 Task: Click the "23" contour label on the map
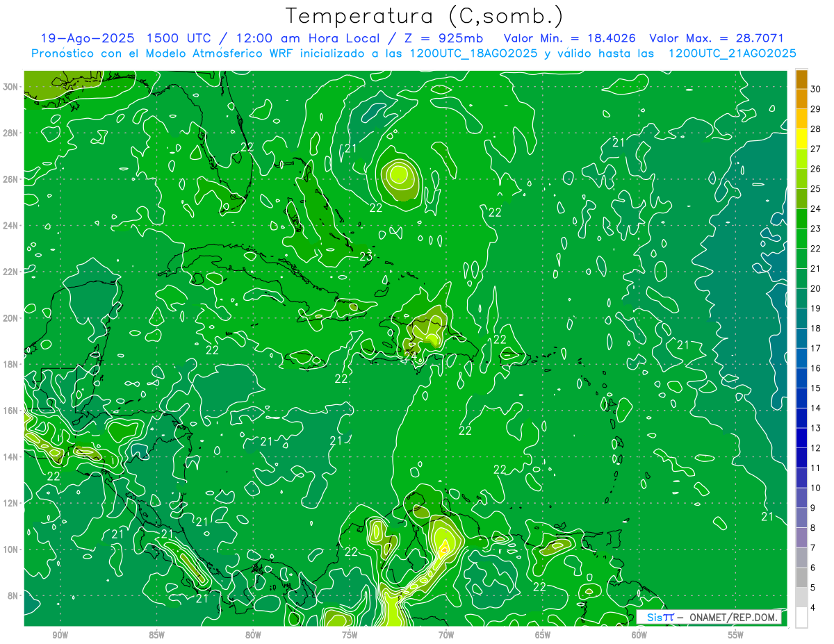pyautogui.click(x=366, y=256)
